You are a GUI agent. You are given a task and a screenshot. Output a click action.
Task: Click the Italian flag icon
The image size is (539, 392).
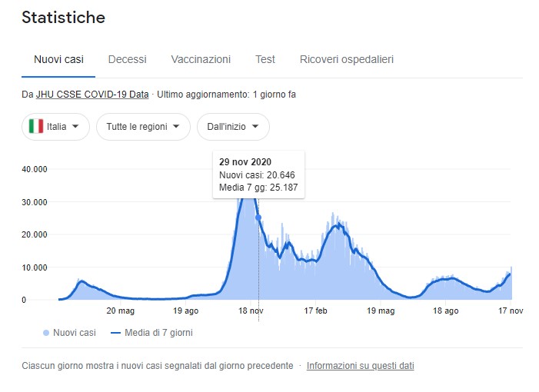[x=36, y=126]
